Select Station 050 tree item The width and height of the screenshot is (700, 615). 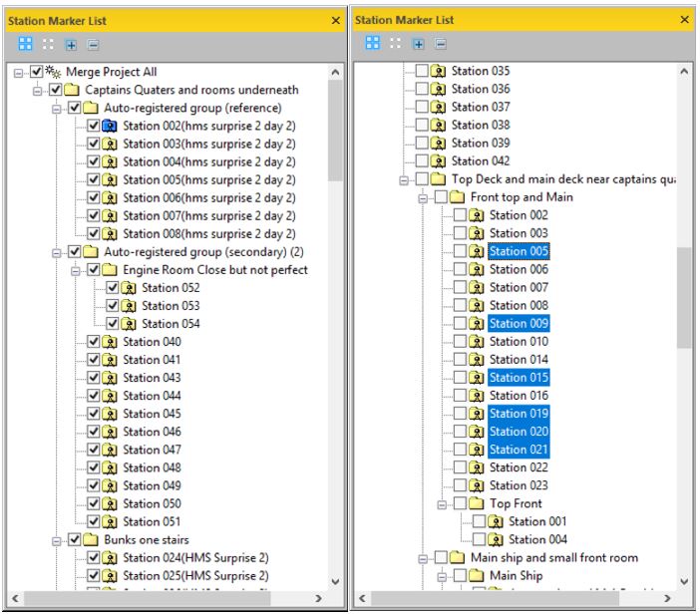pyautogui.click(x=152, y=503)
